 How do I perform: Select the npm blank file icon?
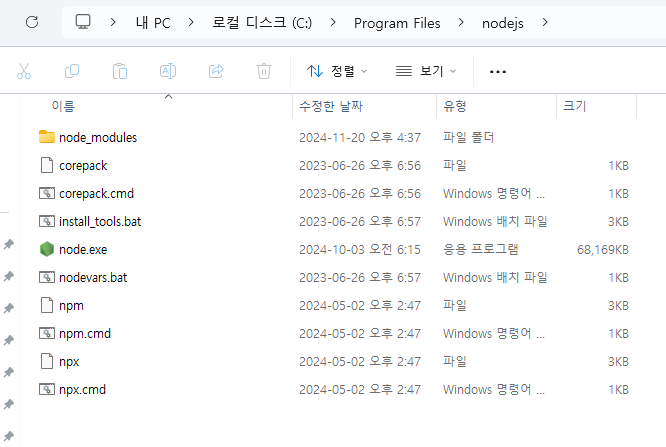47,305
